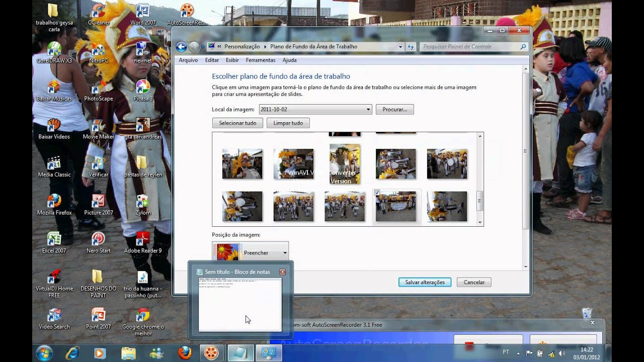The width and height of the screenshot is (644, 362).
Task: Click the Nero Start desktop icon
Action: coord(98,242)
